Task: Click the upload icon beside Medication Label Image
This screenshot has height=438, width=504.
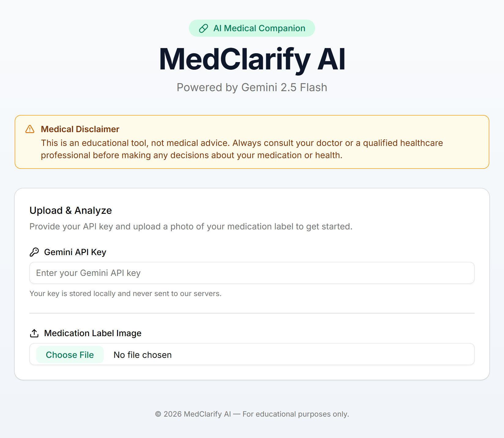Action: coord(34,333)
